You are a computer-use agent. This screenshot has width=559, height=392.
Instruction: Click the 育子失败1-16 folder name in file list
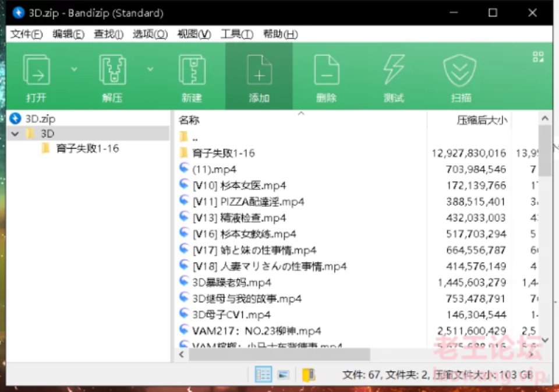point(224,153)
